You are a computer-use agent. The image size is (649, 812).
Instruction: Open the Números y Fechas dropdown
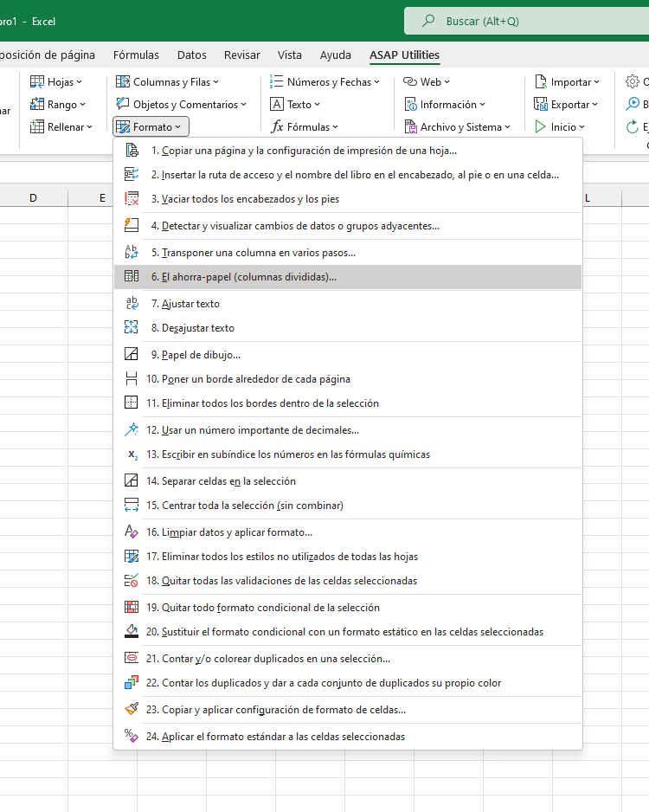[325, 82]
